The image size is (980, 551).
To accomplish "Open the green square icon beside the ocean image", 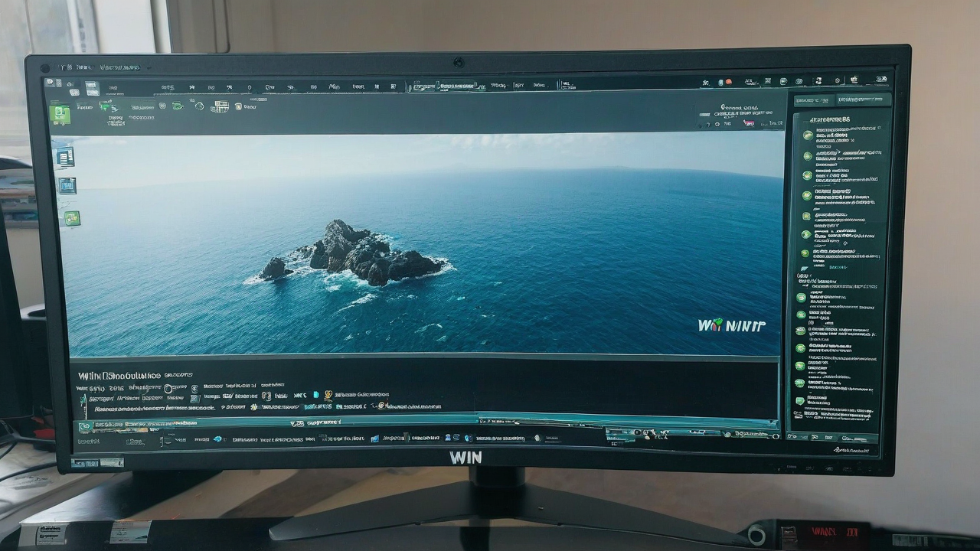I will pos(72,218).
